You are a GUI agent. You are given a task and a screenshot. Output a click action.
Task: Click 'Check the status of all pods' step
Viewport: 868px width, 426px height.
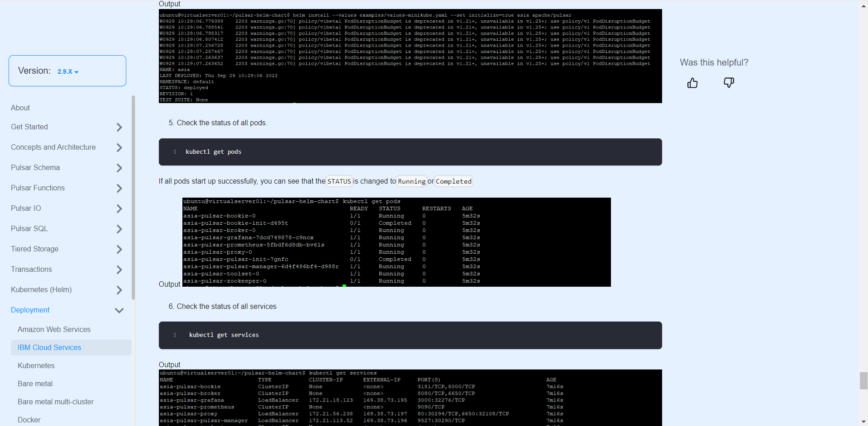point(222,123)
